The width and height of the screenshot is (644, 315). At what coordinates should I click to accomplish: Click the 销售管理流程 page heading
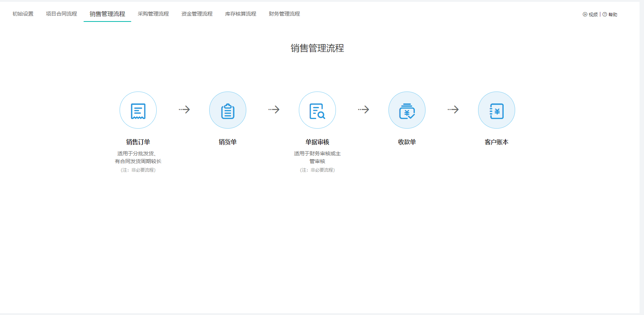point(317,48)
